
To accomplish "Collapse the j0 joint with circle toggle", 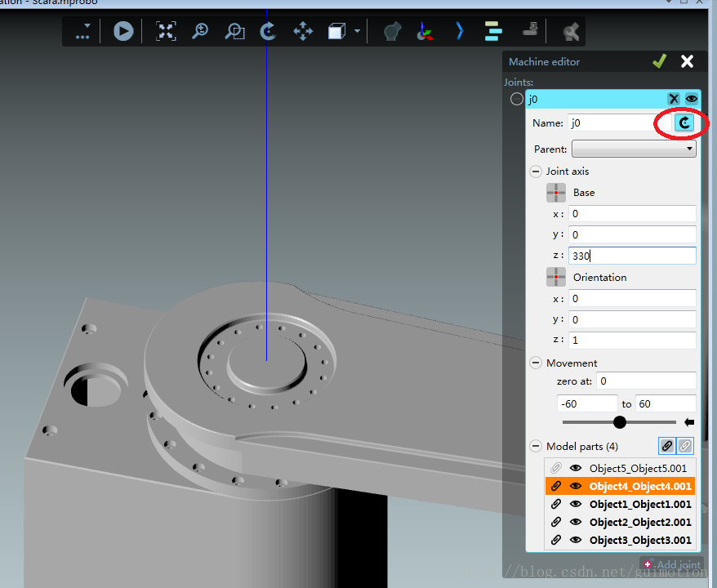I will pyautogui.click(x=517, y=99).
